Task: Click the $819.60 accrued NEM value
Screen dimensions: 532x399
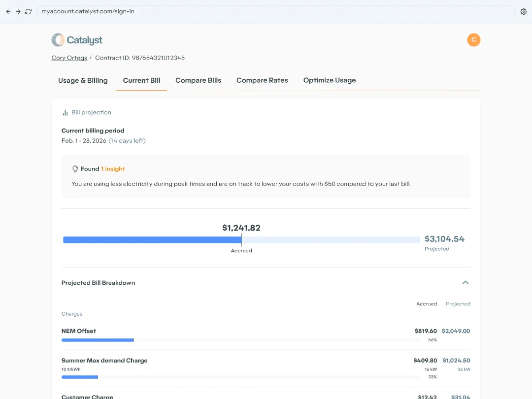Action: [x=426, y=331]
